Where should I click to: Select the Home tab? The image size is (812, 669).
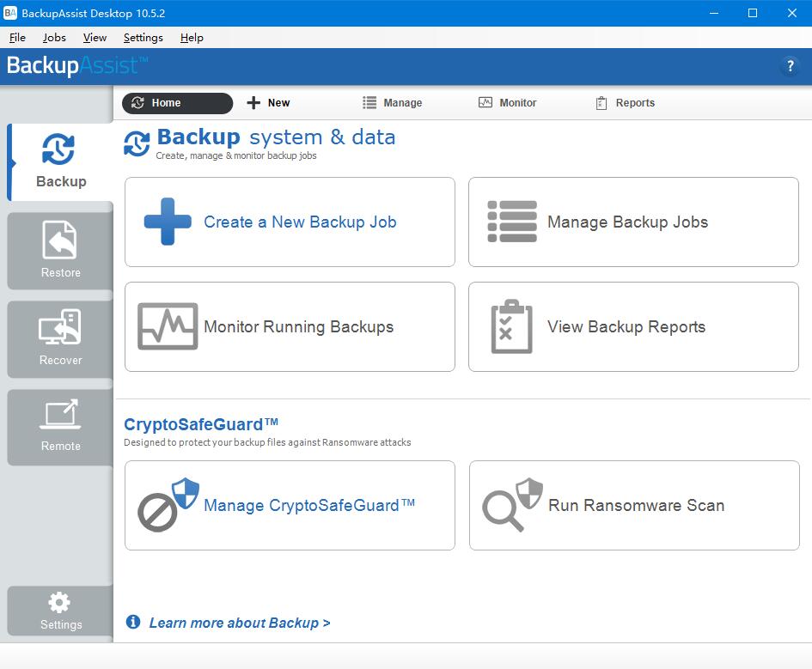[x=178, y=103]
